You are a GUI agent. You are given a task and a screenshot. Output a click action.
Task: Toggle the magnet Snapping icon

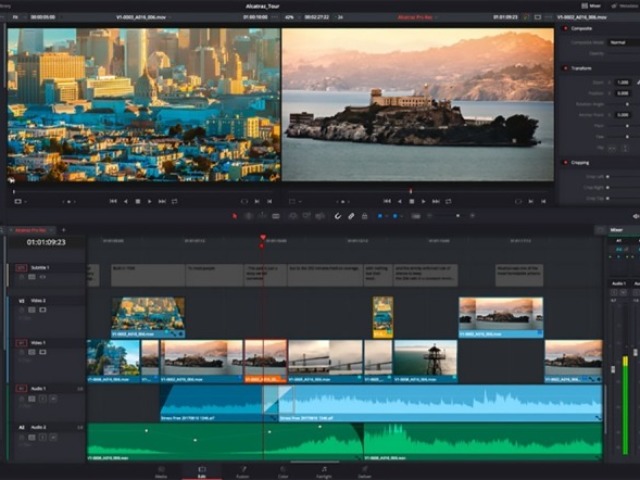pos(338,216)
